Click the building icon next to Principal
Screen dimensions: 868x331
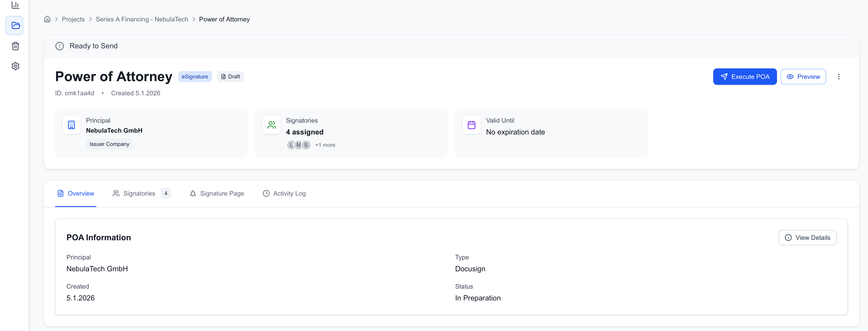(x=71, y=125)
